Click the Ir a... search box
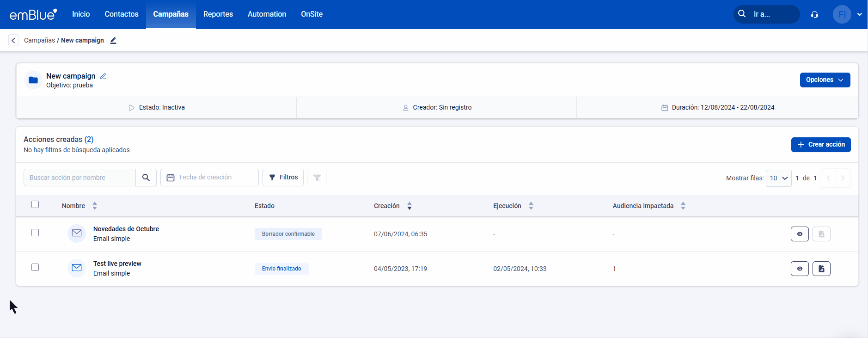This screenshot has height=338, width=868. pyautogui.click(x=766, y=14)
